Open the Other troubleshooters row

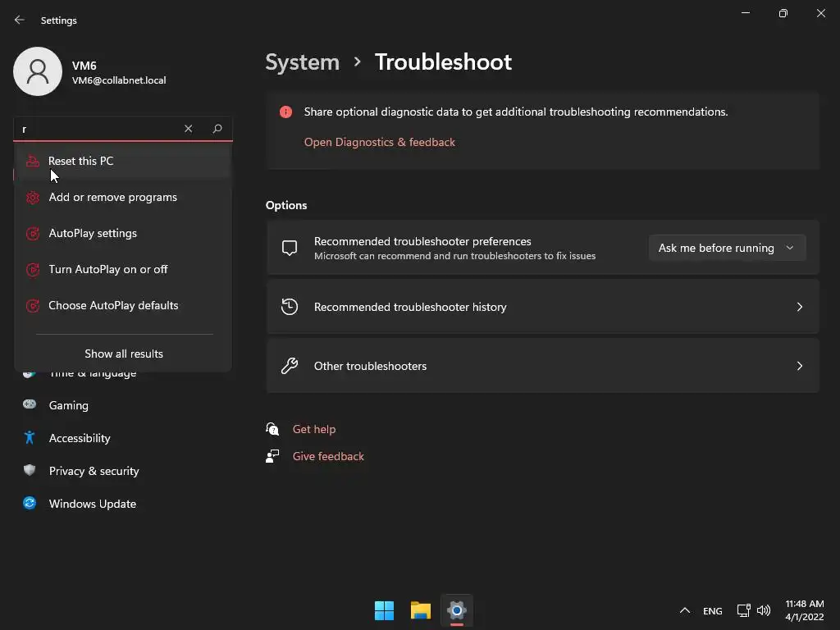[x=543, y=366]
